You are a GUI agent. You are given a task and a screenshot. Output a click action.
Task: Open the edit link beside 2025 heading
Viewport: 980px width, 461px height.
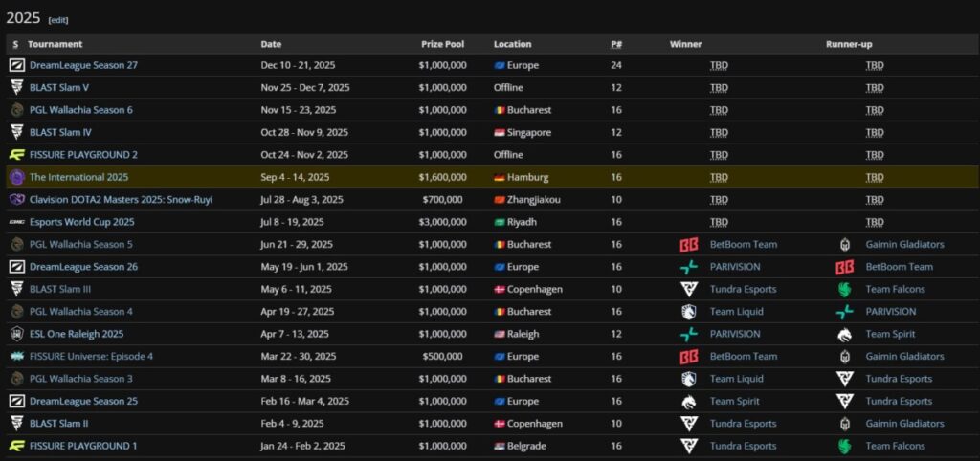[58, 20]
